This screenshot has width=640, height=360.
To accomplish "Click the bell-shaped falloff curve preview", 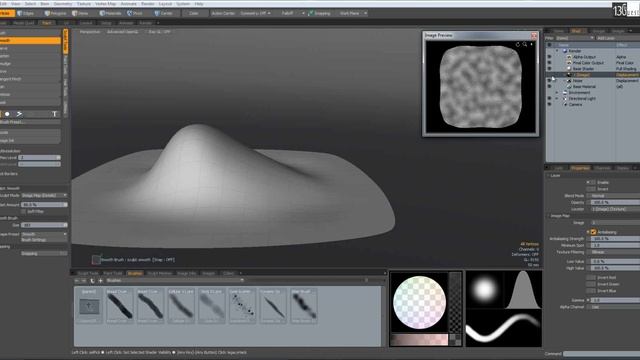I will [523, 289].
